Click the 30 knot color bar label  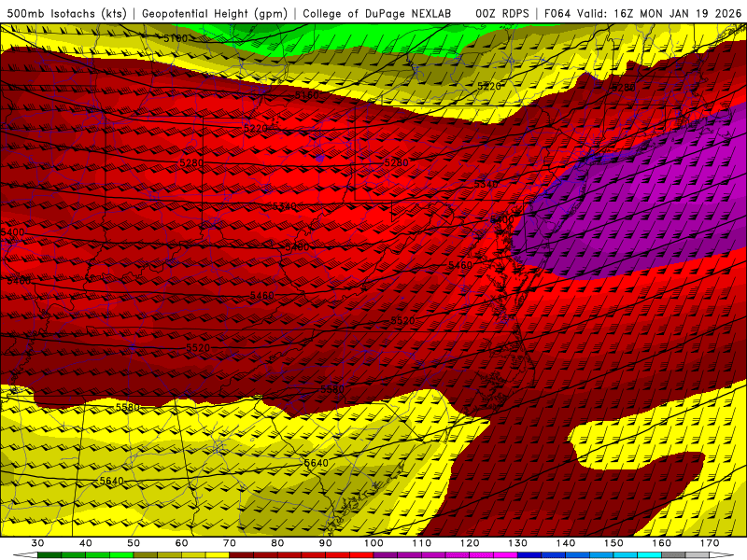tap(37, 543)
